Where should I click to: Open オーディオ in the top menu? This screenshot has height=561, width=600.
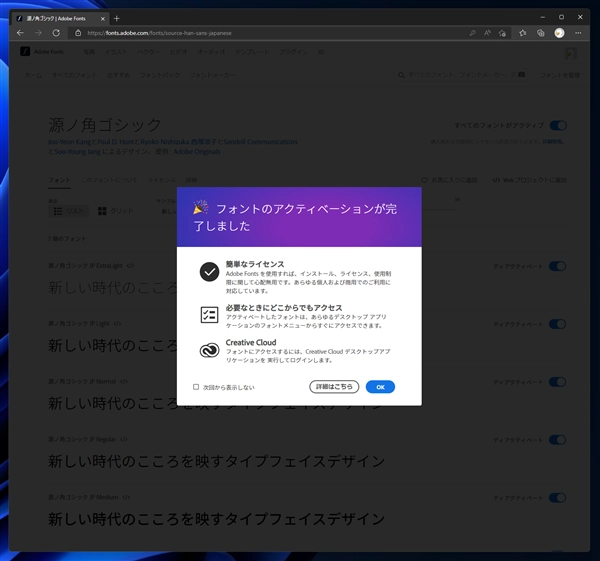(211, 52)
